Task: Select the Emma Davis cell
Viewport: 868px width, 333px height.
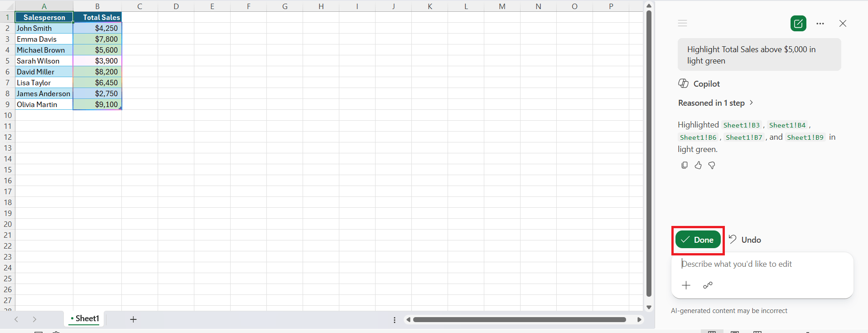Action: [x=44, y=39]
